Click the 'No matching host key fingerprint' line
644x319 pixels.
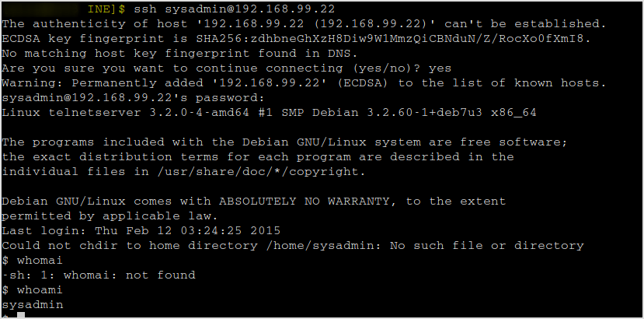coord(180,54)
